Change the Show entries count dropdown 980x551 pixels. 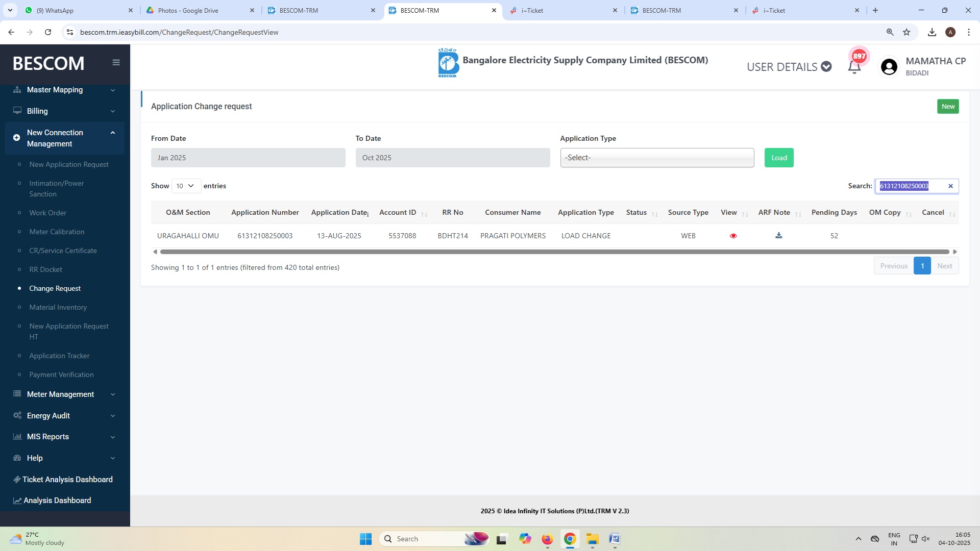(x=186, y=186)
